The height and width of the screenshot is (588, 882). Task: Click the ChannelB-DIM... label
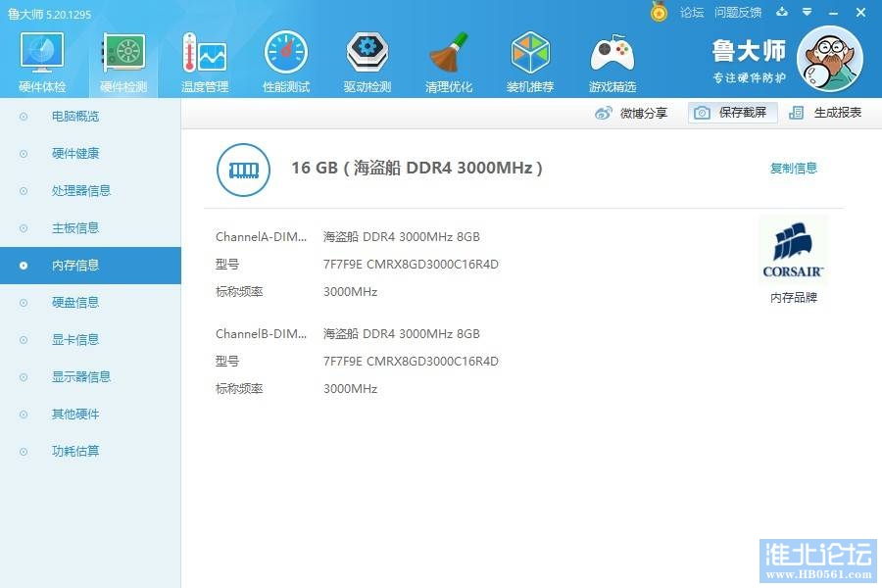[x=261, y=333]
